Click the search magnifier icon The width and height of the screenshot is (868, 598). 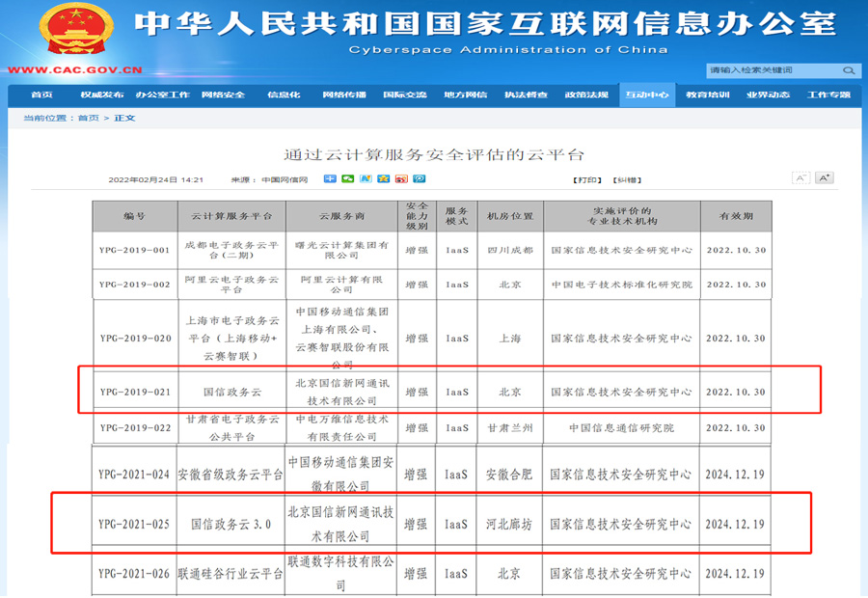[849, 70]
